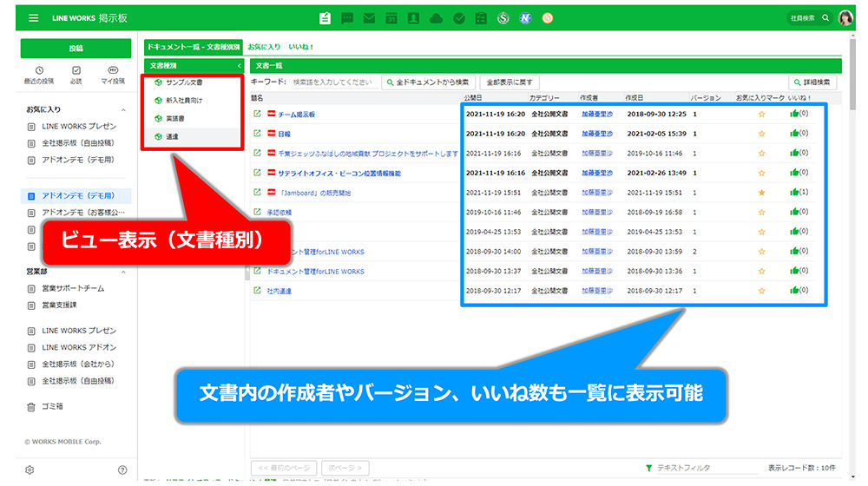Open 詳細検索 advanced search
The width and height of the screenshot is (868, 486).
point(812,82)
